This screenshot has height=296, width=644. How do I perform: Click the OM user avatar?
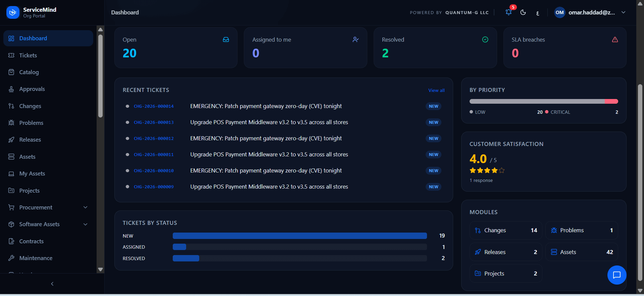(x=559, y=12)
